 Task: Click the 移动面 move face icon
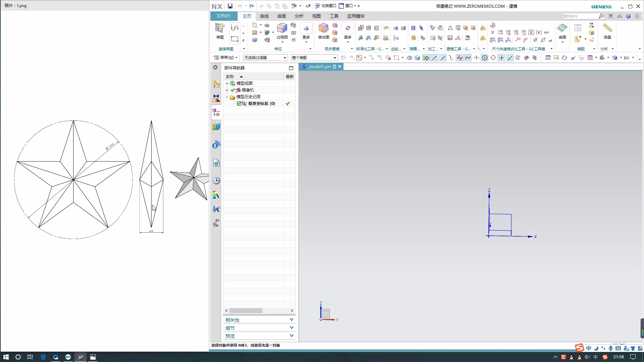pos(323,29)
